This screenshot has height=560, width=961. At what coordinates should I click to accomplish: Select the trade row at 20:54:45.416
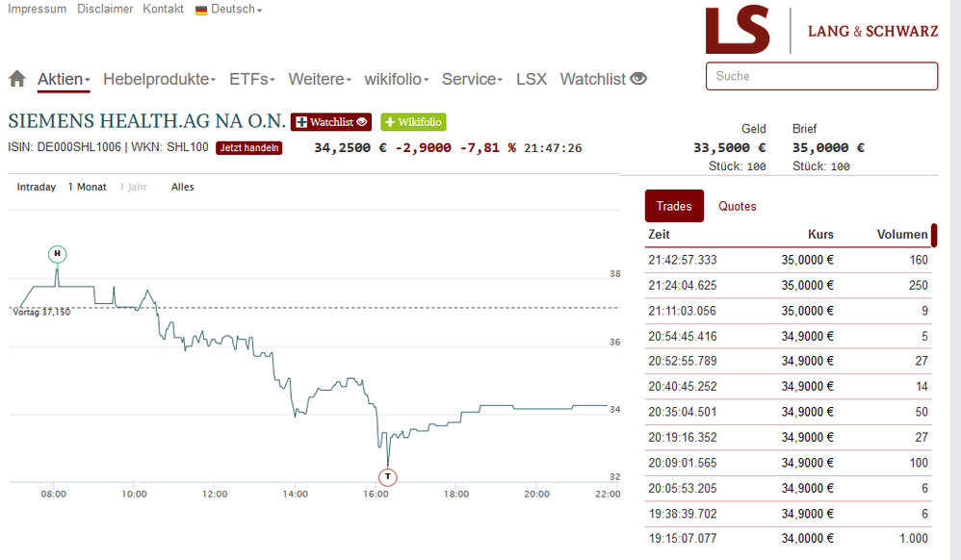789,337
